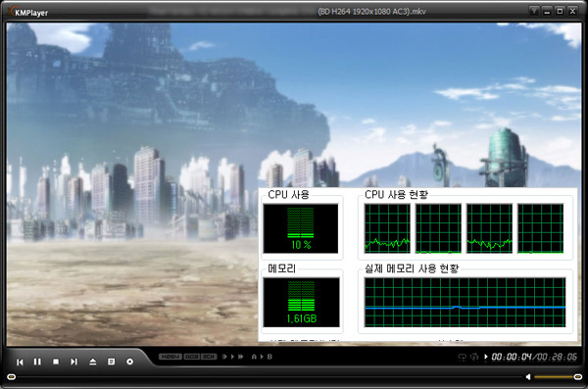Screen dimensions: 588x389
Task: Click the volume slider handle
Action: click(x=578, y=376)
